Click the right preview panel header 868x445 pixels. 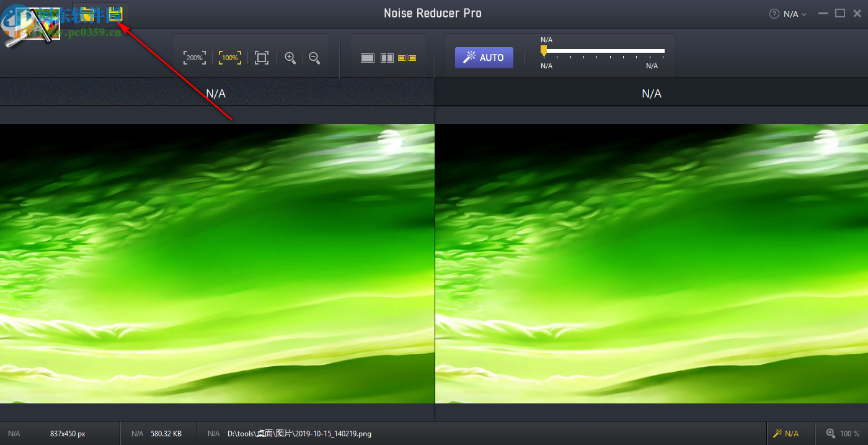coord(651,93)
